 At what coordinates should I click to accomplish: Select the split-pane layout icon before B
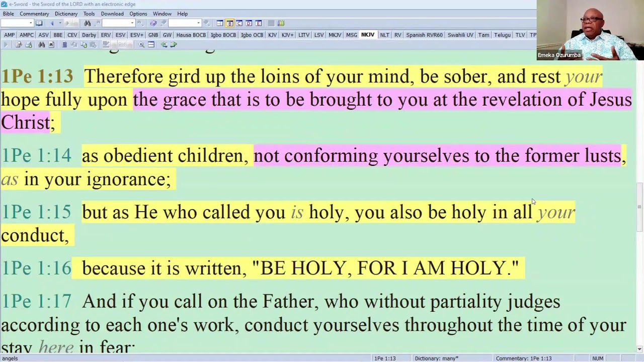tap(220, 23)
